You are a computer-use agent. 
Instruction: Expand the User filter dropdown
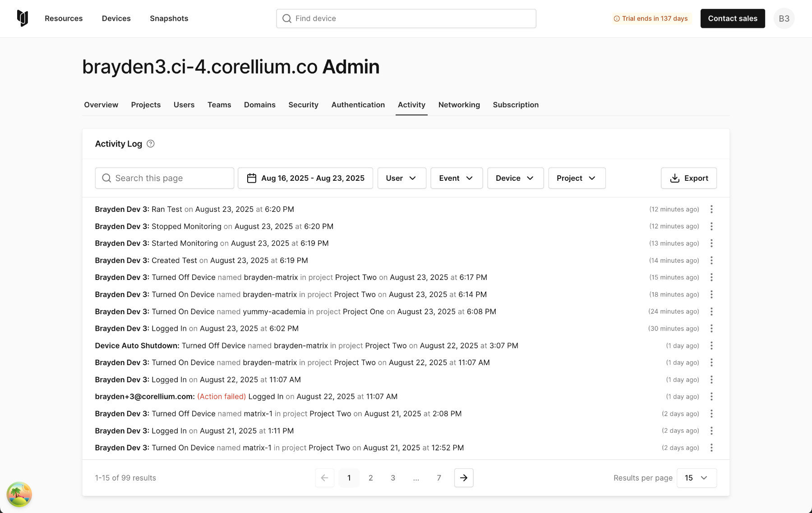click(401, 178)
